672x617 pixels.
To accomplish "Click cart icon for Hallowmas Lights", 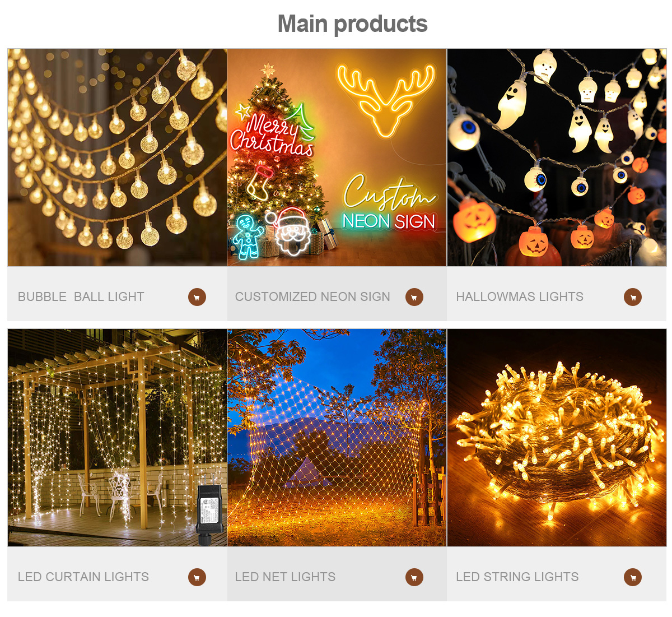I will pyautogui.click(x=633, y=297).
